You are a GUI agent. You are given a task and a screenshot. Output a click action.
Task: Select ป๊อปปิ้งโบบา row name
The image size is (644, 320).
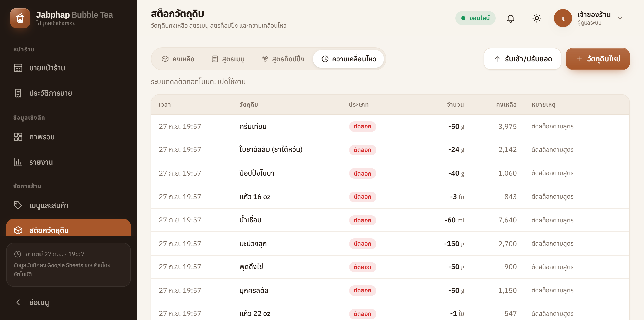257,173
